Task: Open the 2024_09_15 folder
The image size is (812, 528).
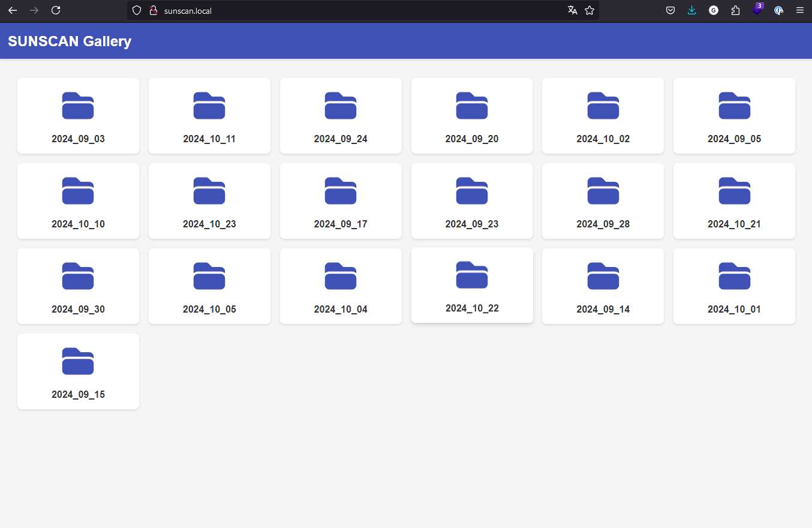Action: pos(78,371)
